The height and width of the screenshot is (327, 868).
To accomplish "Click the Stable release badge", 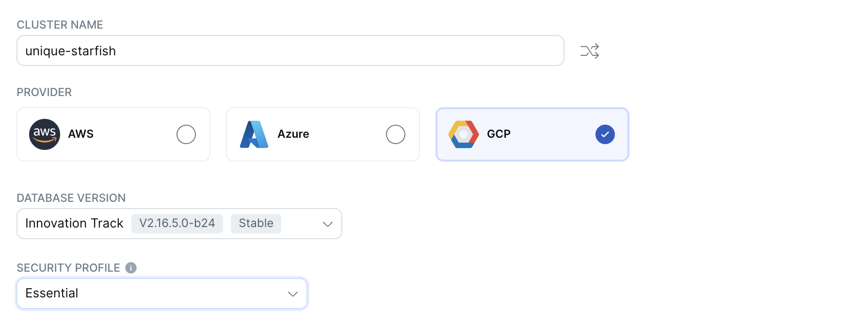I will click(x=256, y=224).
